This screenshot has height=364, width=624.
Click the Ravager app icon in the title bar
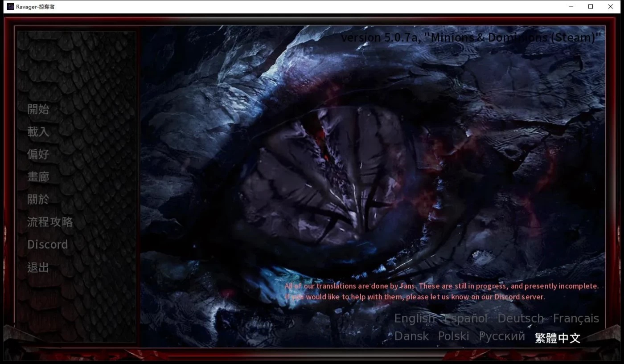[10, 6]
